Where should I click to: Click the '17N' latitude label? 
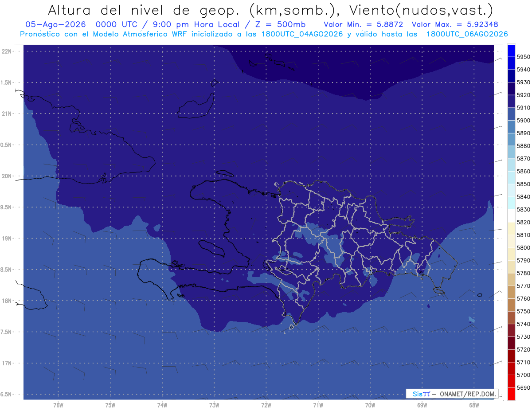tap(8, 363)
